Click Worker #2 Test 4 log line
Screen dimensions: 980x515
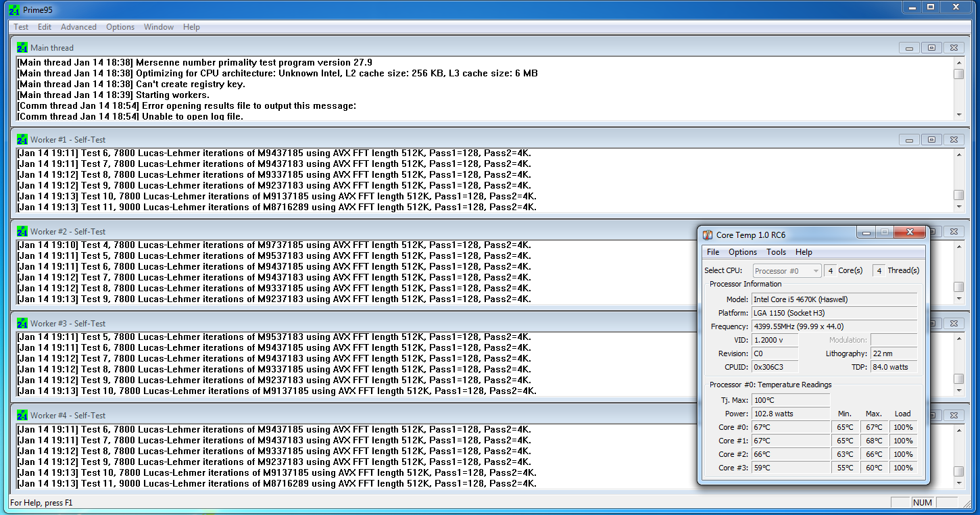(274, 245)
